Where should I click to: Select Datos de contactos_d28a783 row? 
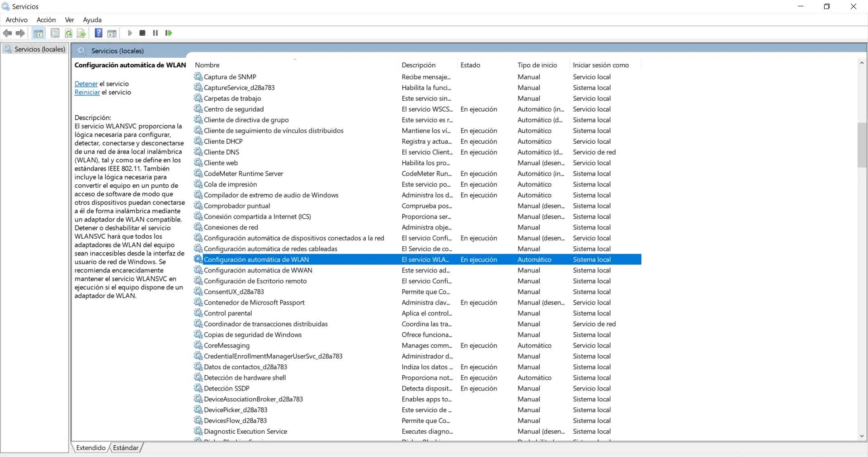coord(417,367)
